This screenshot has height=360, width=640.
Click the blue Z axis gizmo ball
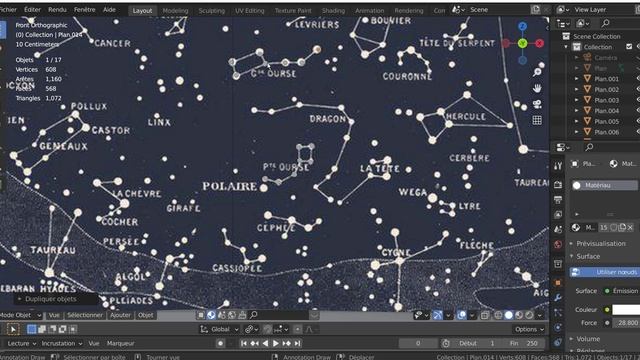coord(522,27)
